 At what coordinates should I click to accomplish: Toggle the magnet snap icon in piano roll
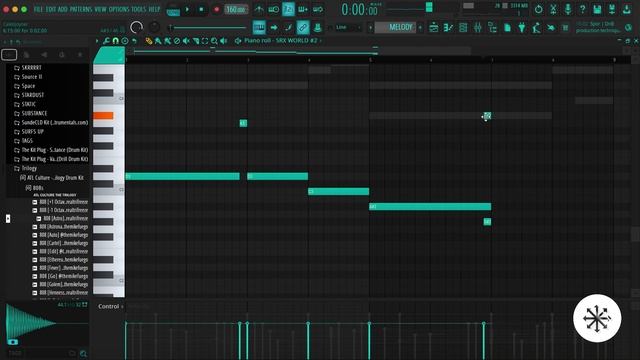tap(116, 41)
